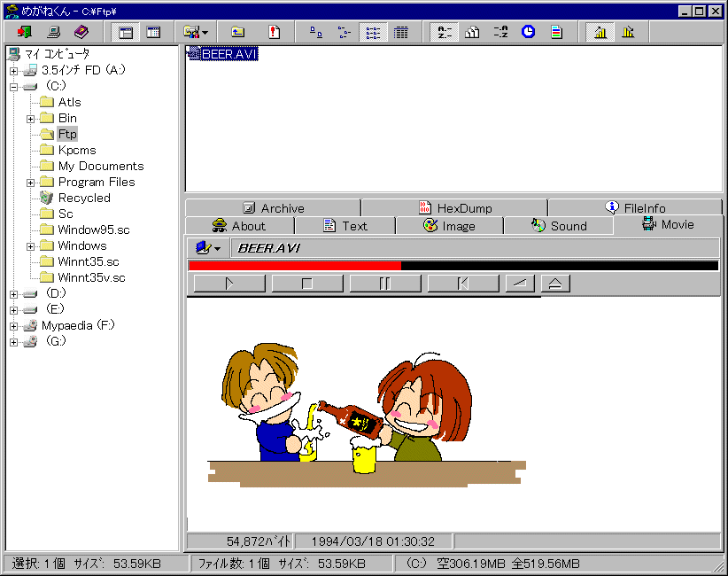Click the drive tools icon left of arrow
Image resolution: width=728 pixels, height=576 pixels.
click(190, 32)
